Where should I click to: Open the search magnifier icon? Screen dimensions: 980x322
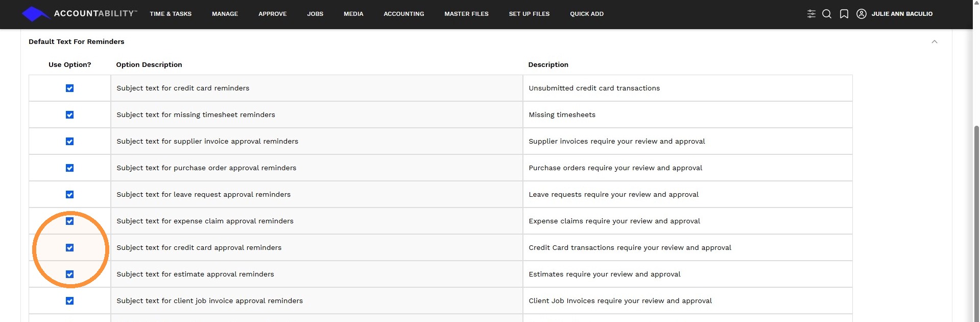tap(827, 14)
